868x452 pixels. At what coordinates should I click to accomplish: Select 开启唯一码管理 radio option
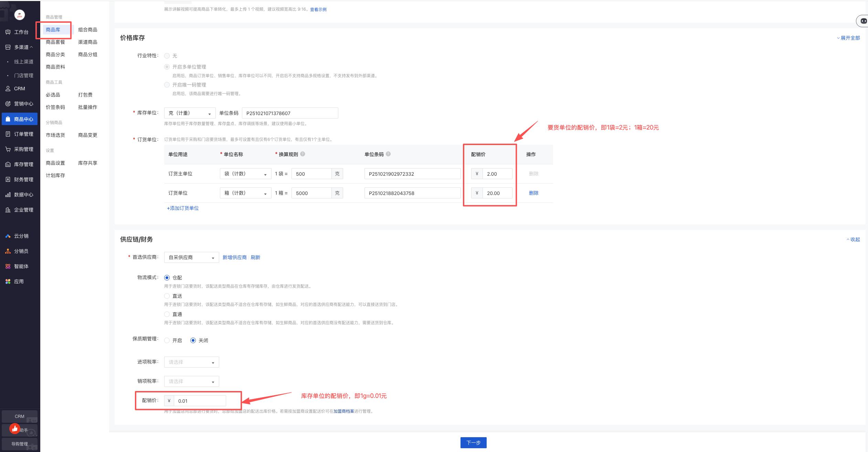pos(167,85)
